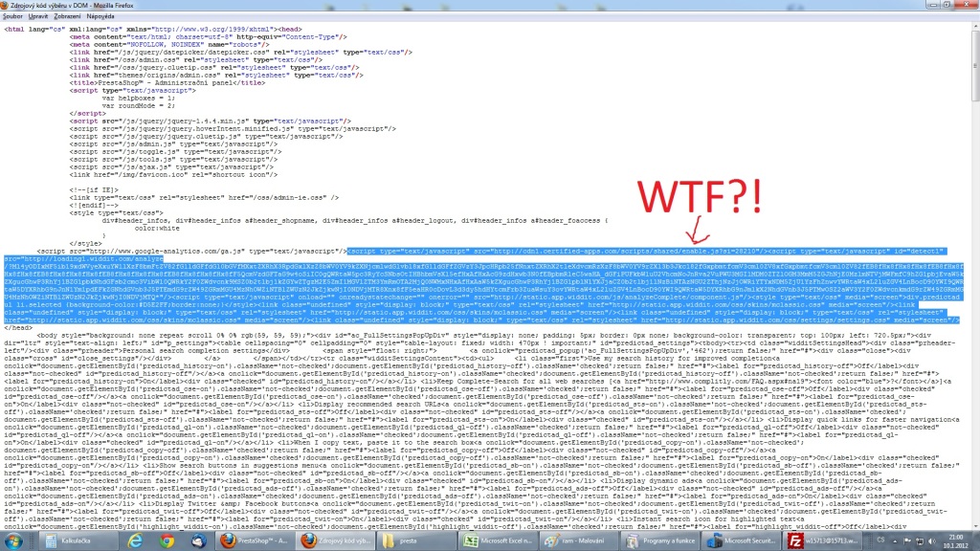Minimize the source view window
980x551 pixels.
933,5
